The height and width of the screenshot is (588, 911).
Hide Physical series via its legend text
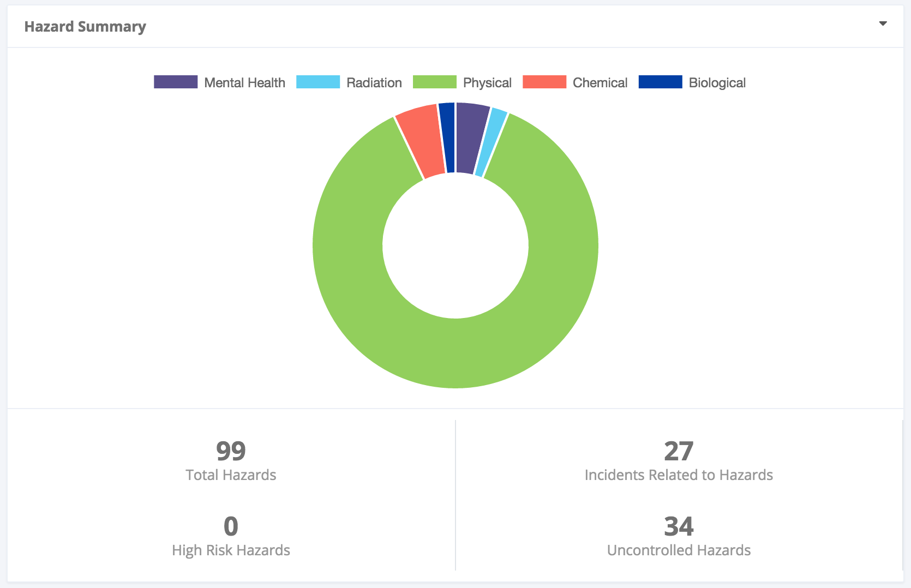(487, 83)
